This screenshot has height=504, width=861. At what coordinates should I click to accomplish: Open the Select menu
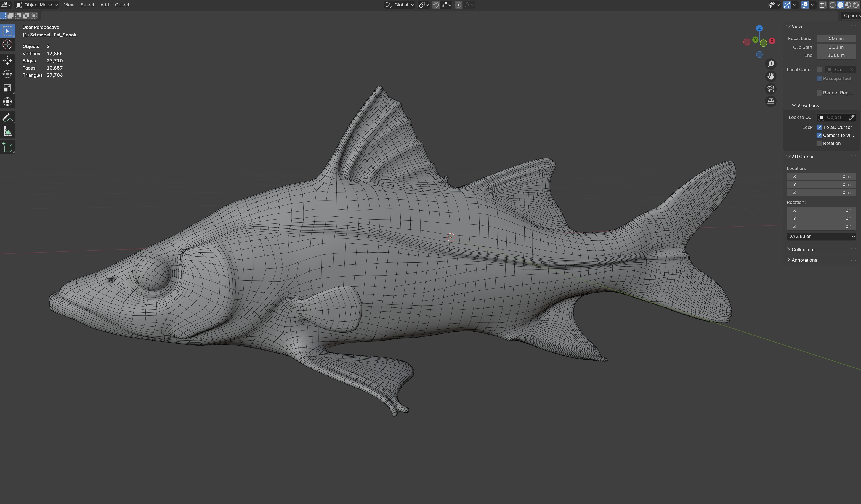87,5
